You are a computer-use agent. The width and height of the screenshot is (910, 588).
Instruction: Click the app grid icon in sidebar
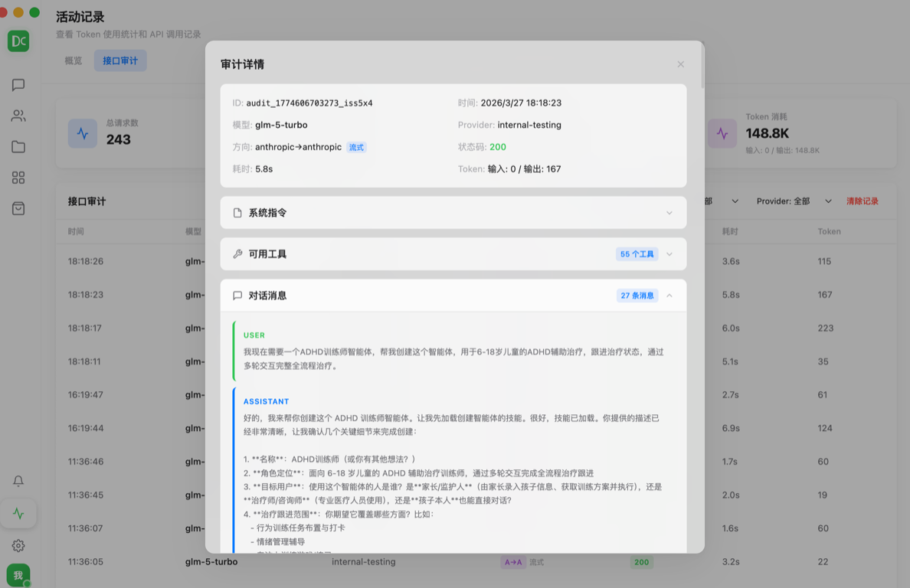[x=18, y=177]
